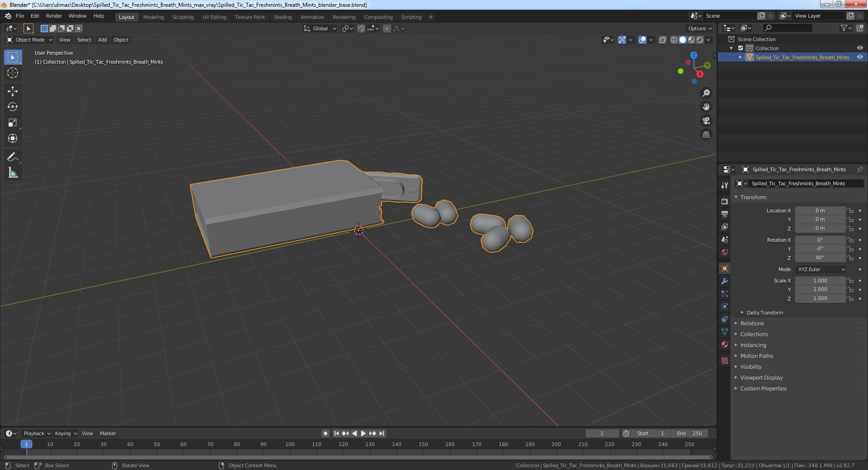Open viewport Options dropdown
The width and height of the screenshot is (868, 470).
pos(700,28)
